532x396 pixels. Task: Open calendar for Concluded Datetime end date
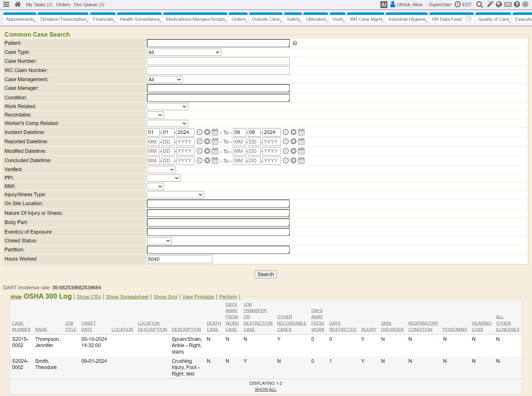[301, 161]
